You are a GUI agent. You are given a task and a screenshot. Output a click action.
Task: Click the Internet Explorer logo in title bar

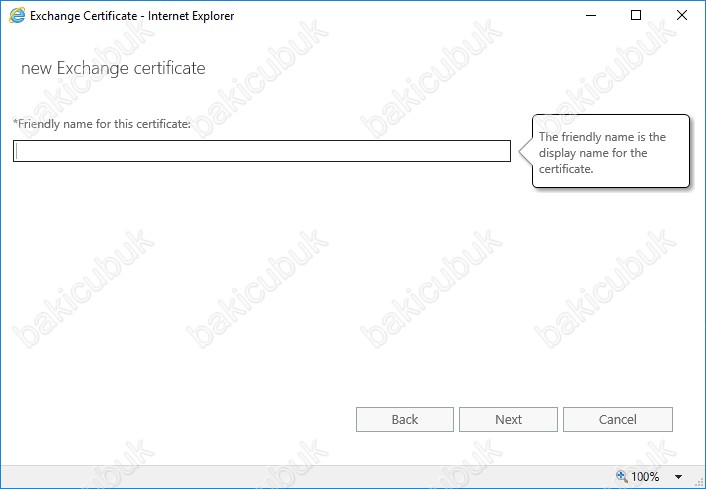[17, 15]
